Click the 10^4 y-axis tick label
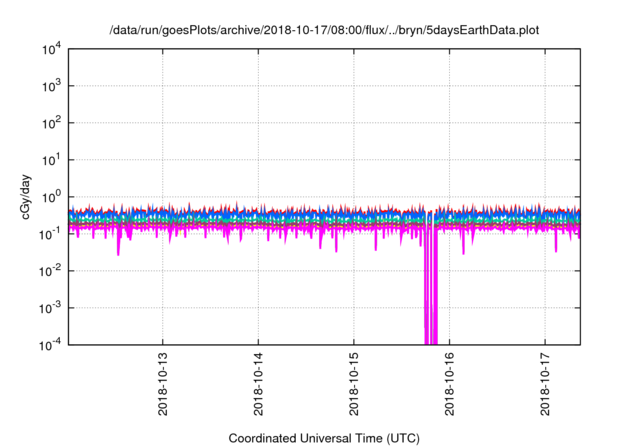The height and width of the screenshot is (448, 640). [x=51, y=49]
